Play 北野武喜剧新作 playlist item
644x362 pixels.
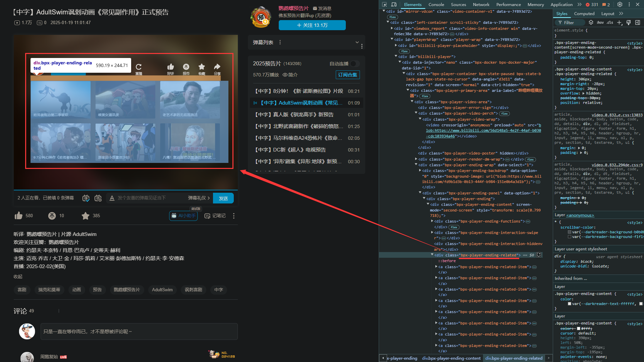coord(307,126)
